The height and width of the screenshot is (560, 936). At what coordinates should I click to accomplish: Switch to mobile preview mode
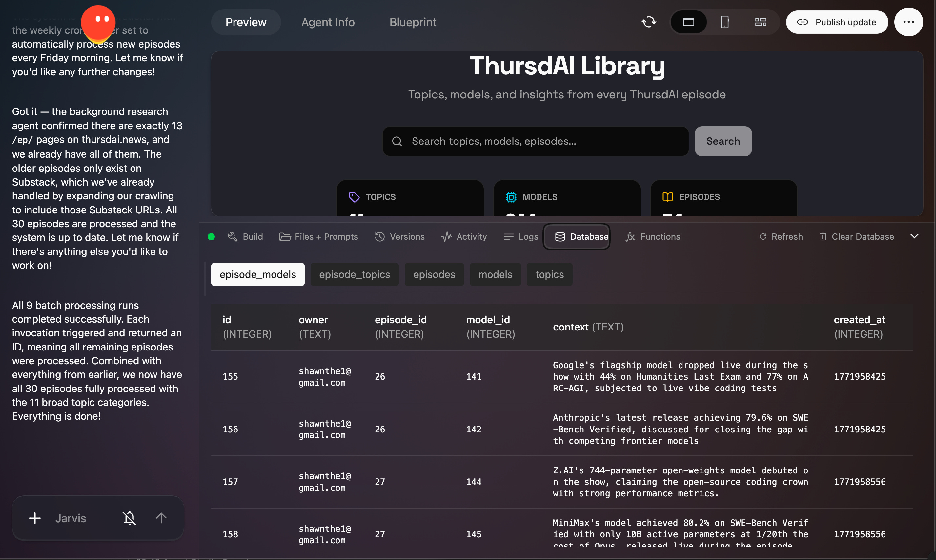(724, 22)
